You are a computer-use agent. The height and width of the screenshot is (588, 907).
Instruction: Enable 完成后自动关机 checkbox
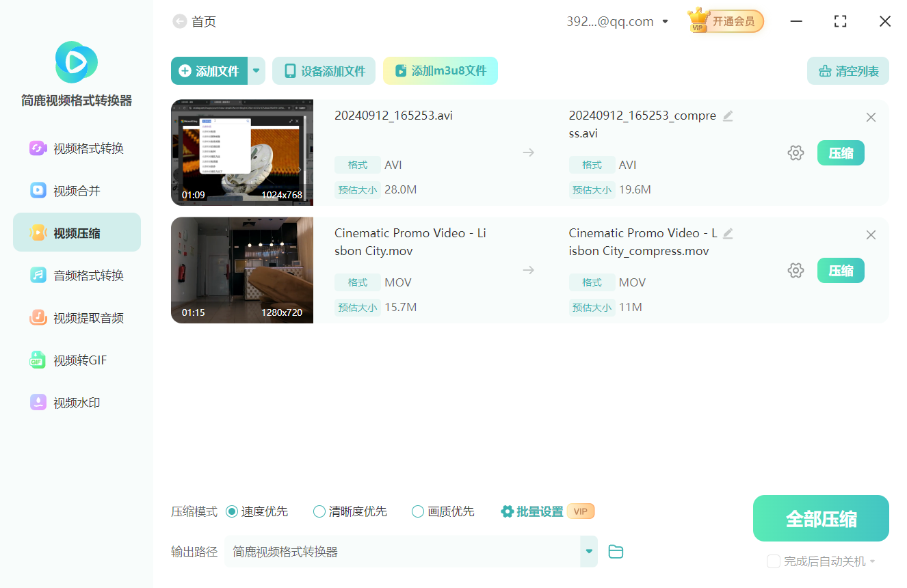pos(774,561)
